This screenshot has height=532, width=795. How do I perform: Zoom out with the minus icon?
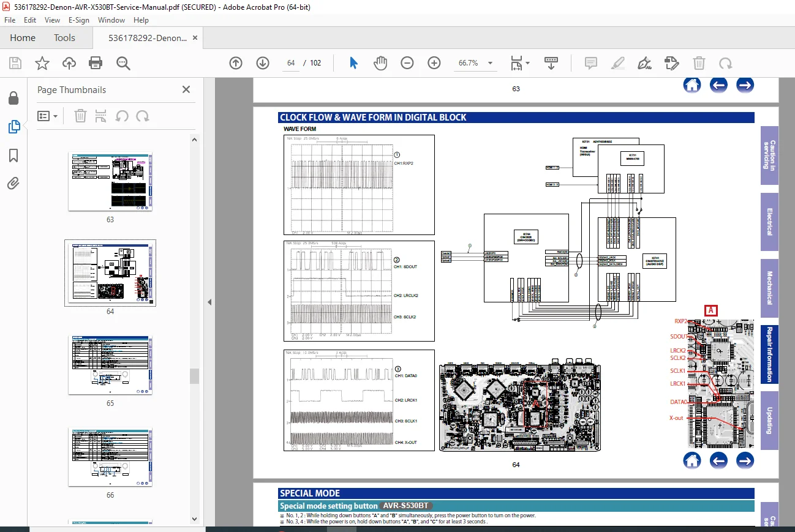407,63
